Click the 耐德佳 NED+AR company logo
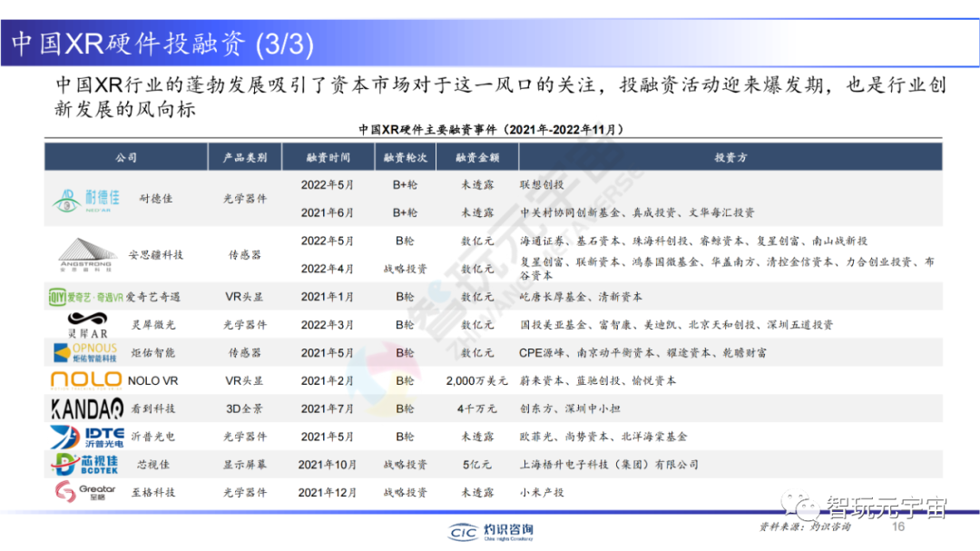Image resolution: width=980 pixels, height=551 pixels. tap(85, 201)
